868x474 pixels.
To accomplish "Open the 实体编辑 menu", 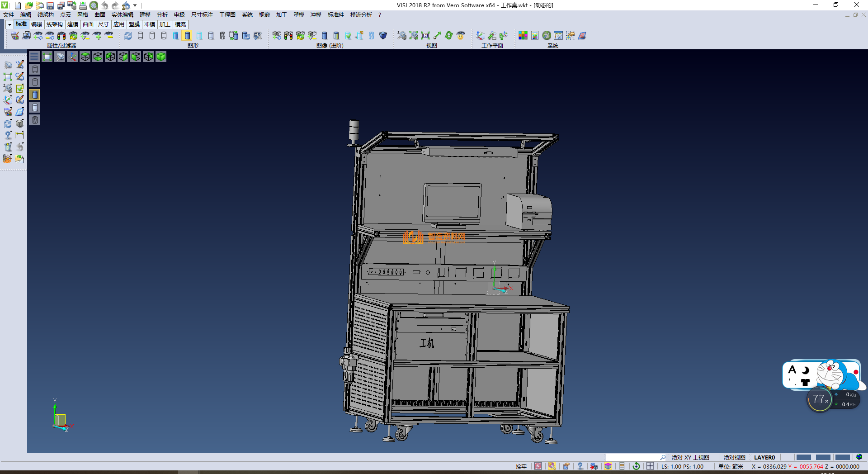I will [x=122, y=15].
